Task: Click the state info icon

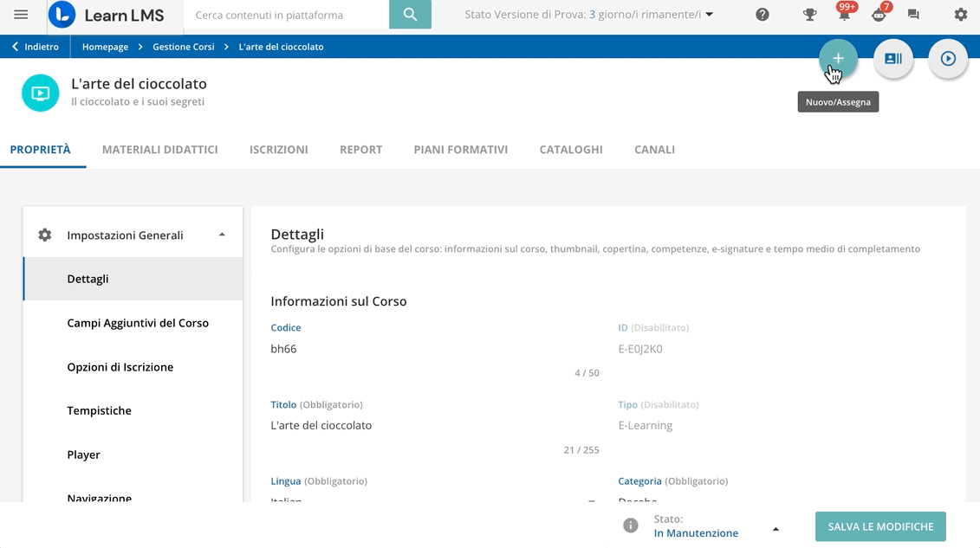Action: pos(631,525)
